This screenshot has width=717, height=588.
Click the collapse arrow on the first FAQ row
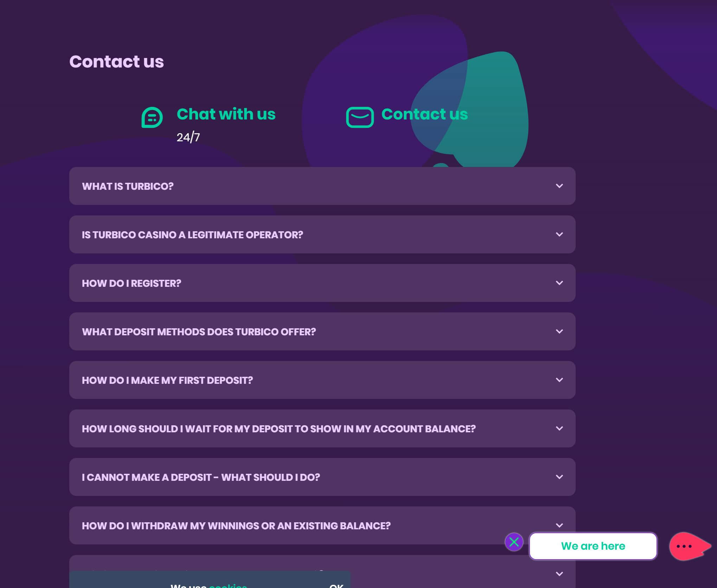pyautogui.click(x=560, y=186)
